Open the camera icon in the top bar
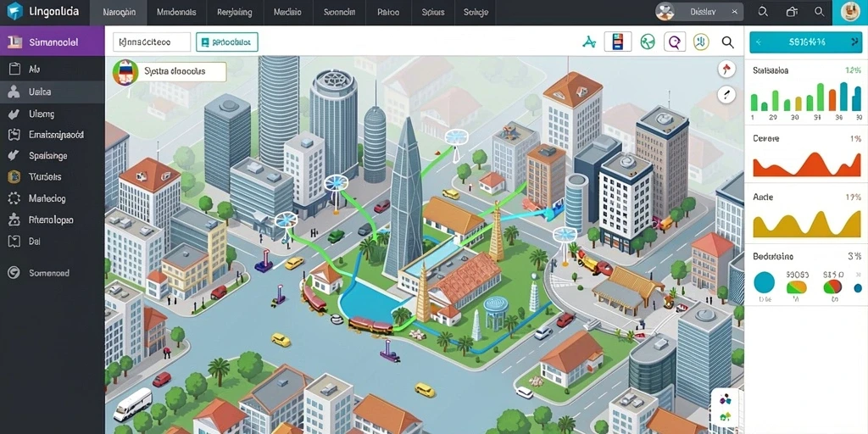This screenshot has height=434, width=868. point(793,12)
